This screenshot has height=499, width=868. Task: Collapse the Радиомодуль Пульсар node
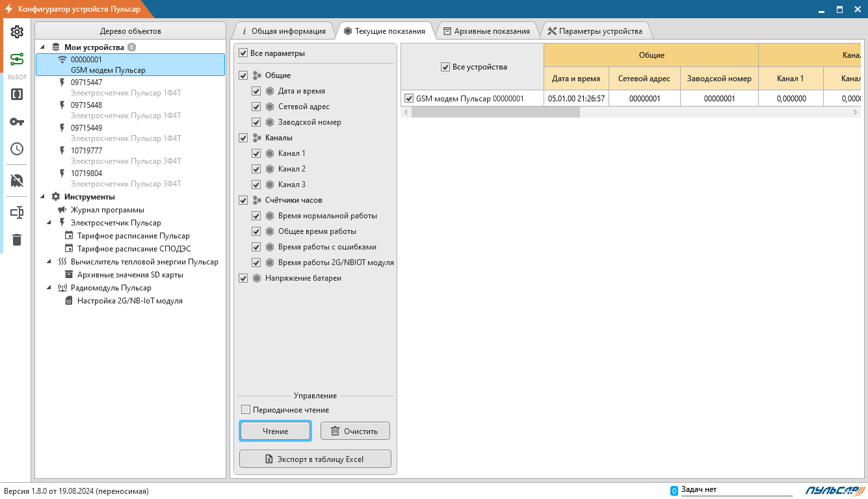click(49, 288)
